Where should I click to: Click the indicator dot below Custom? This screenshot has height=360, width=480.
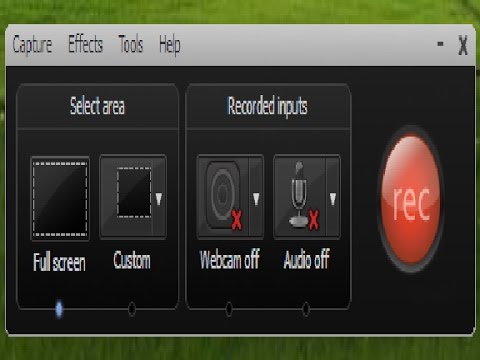click(x=132, y=309)
